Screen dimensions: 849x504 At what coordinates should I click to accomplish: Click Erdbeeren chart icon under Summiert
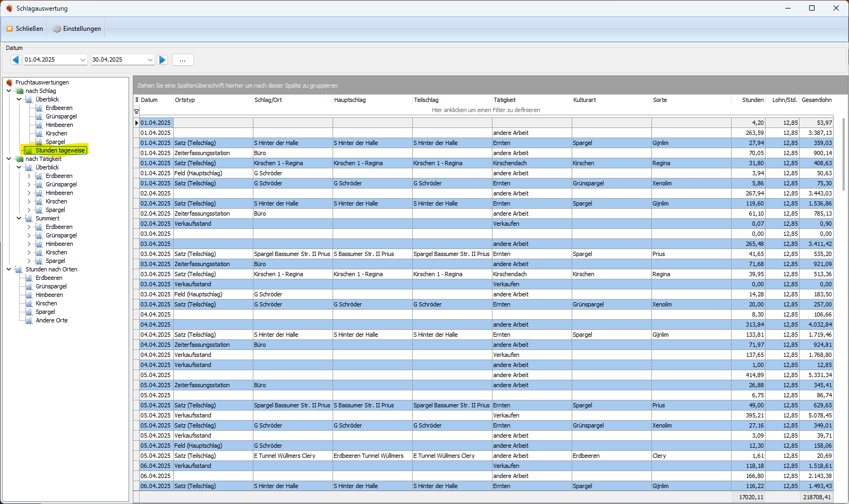(x=39, y=227)
